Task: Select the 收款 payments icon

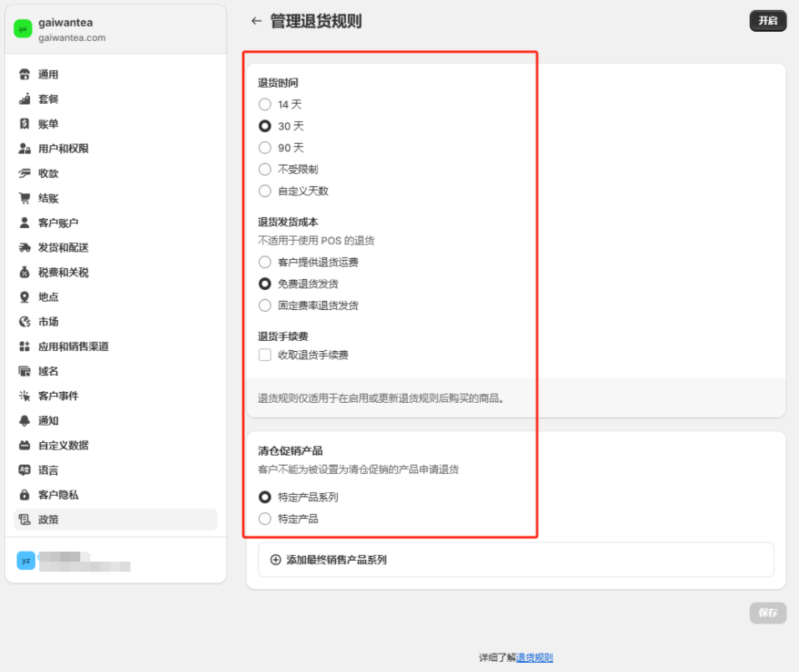Action: 23,173
